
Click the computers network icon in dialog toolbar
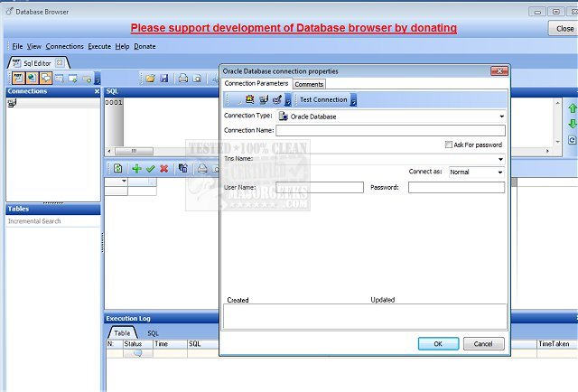(x=263, y=99)
